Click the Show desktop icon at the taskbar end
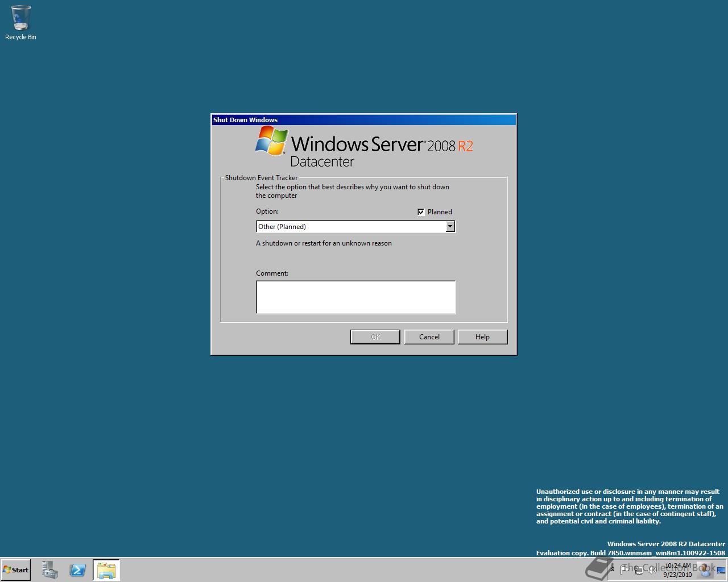Screen dimensions: 728x582 click(x=721, y=570)
